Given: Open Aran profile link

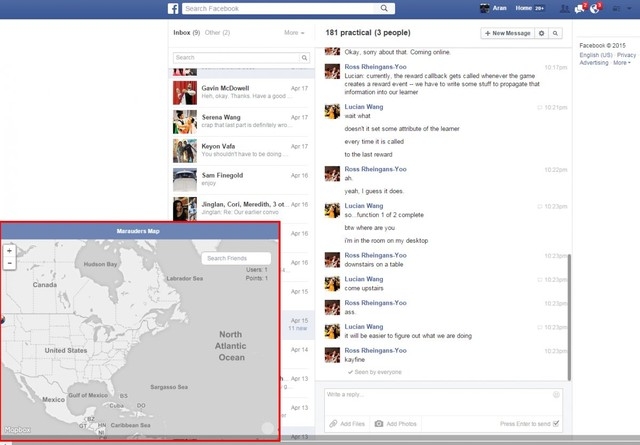Looking at the screenshot, I should pyautogui.click(x=500, y=8).
